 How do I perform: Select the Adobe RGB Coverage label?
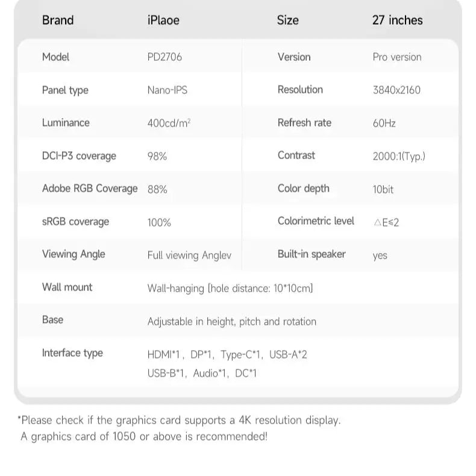[x=90, y=189]
